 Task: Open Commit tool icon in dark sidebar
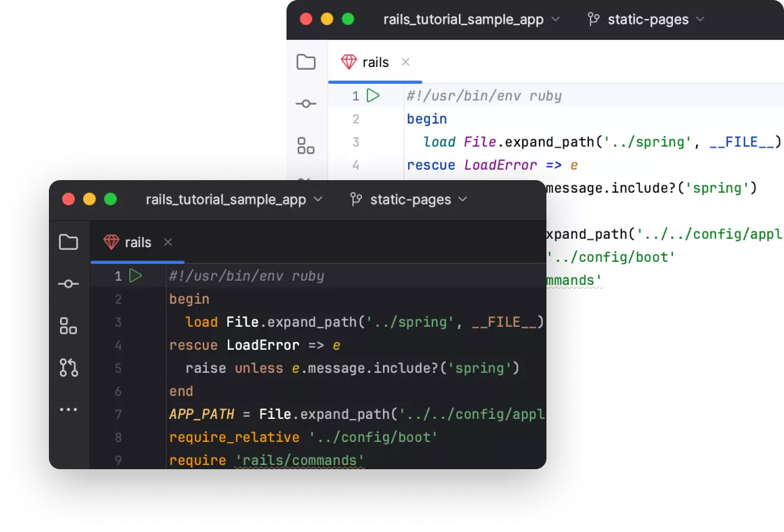click(x=68, y=284)
